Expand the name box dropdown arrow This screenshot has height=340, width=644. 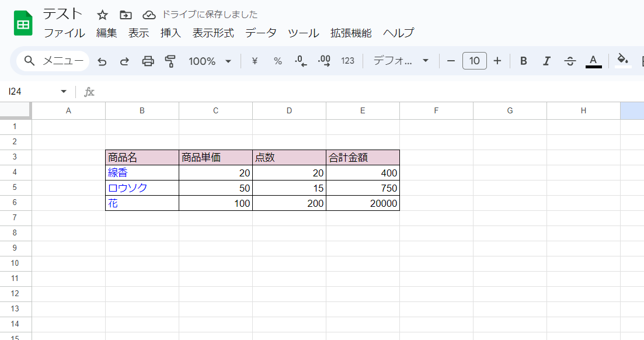click(64, 92)
